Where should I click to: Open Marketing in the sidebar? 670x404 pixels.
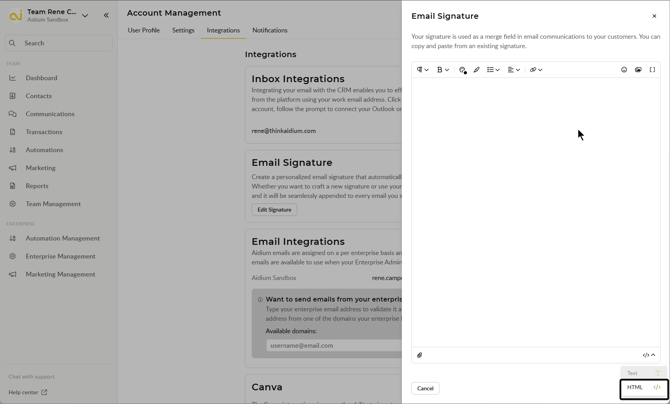pos(41,168)
